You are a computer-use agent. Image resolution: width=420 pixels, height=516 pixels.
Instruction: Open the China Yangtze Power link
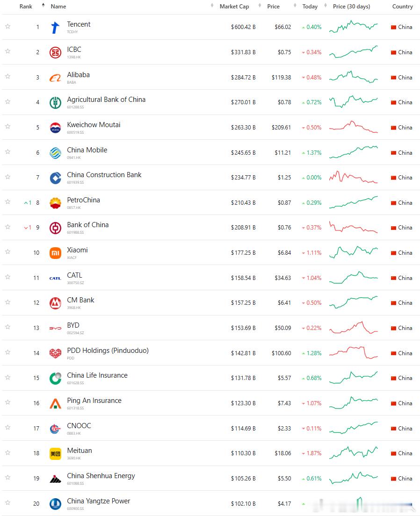click(x=99, y=501)
